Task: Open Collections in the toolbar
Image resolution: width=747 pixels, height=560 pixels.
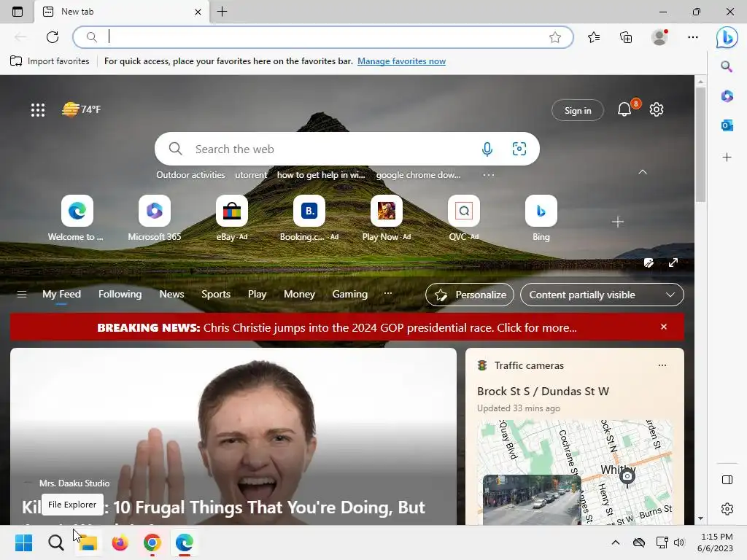Action: tap(626, 37)
